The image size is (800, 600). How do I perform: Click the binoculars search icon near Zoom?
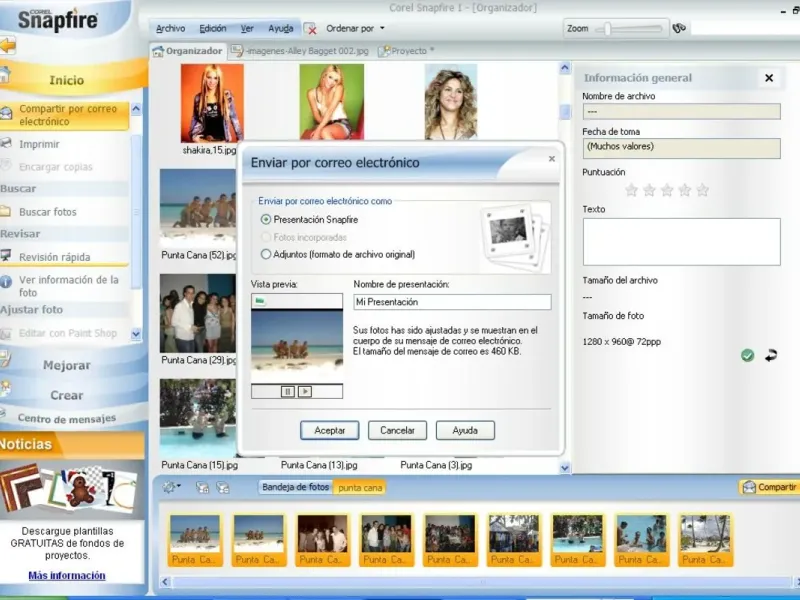[x=678, y=29]
